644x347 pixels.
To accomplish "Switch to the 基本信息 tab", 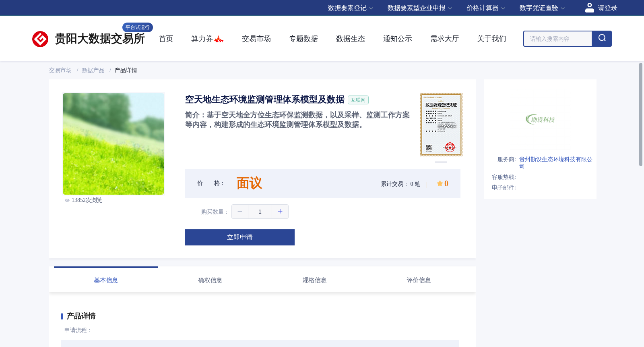I will pos(106,280).
